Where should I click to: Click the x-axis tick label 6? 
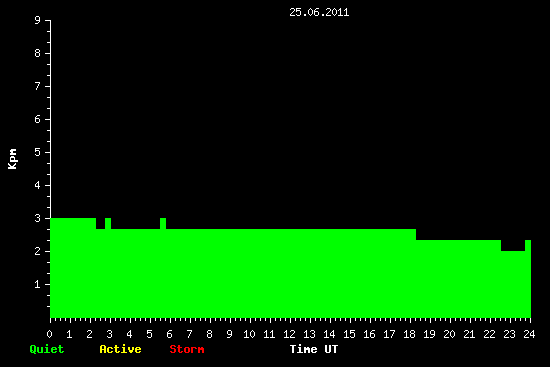click(x=169, y=334)
